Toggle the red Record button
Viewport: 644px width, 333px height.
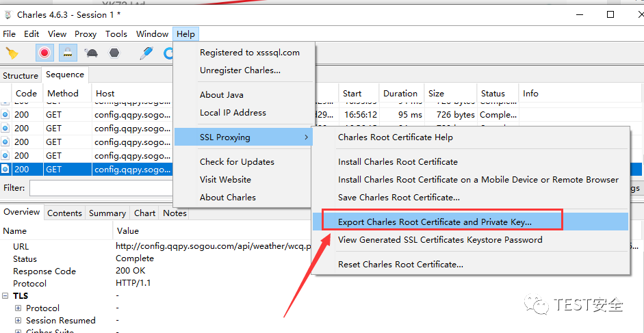pyautogui.click(x=44, y=53)
